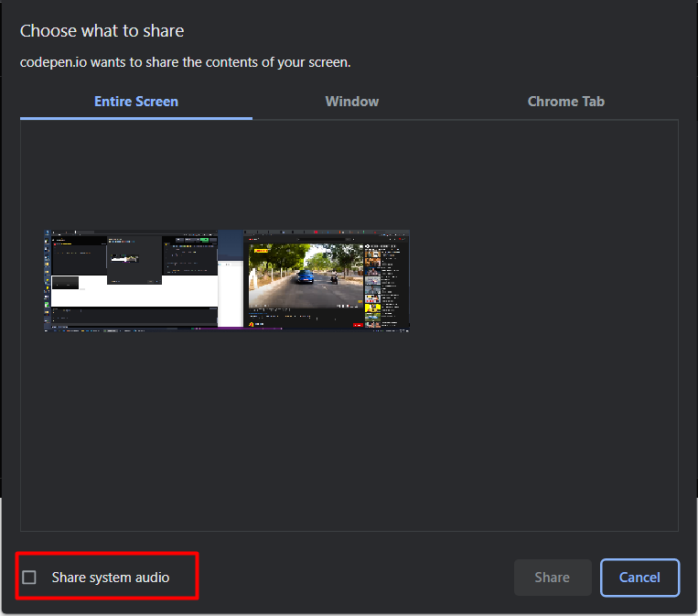Switch to the Entire Screen tab

click(136, 102)
